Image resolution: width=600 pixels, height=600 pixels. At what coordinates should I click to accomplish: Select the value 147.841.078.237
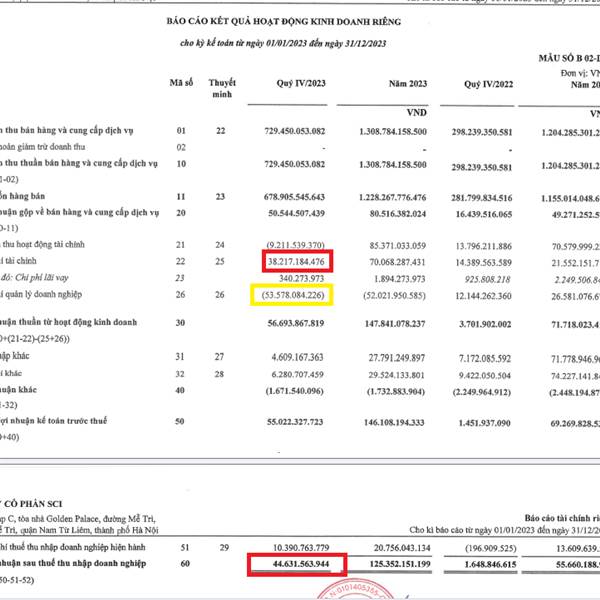(x=395, y=324)
